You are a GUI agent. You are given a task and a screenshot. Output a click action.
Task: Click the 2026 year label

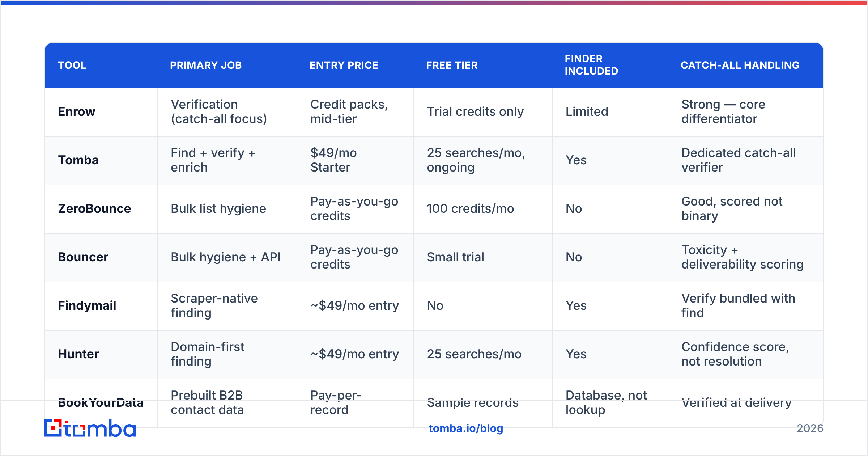810,428
